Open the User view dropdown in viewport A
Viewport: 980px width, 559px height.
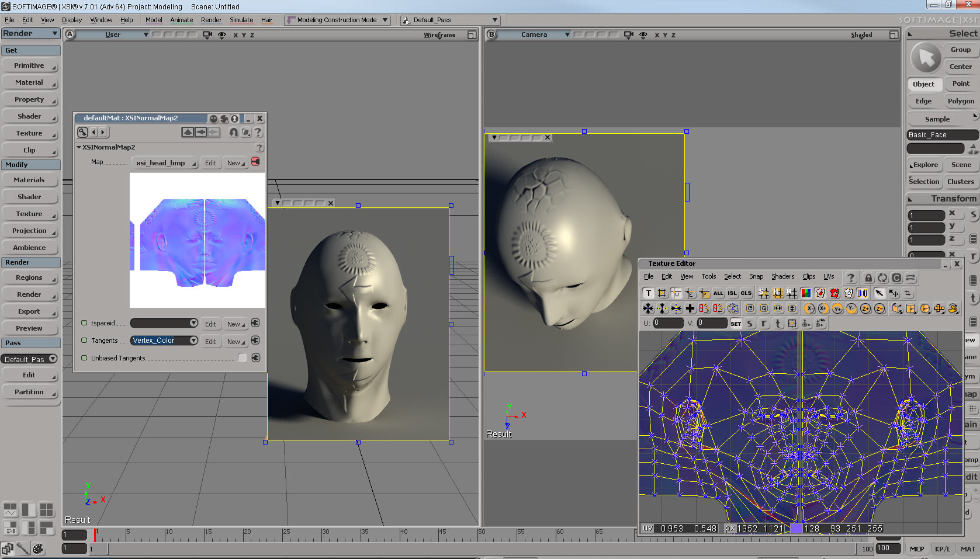[x=113, y=34]
